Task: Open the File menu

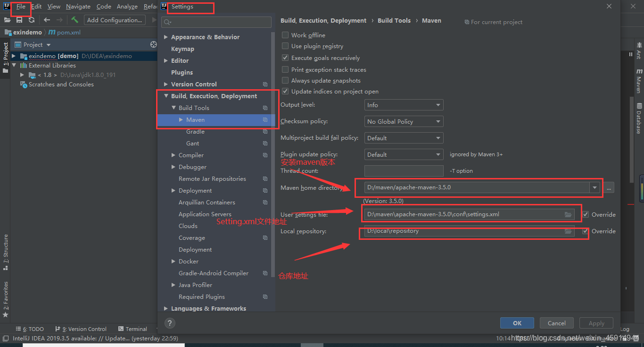Action: click(x=21, y=7)
